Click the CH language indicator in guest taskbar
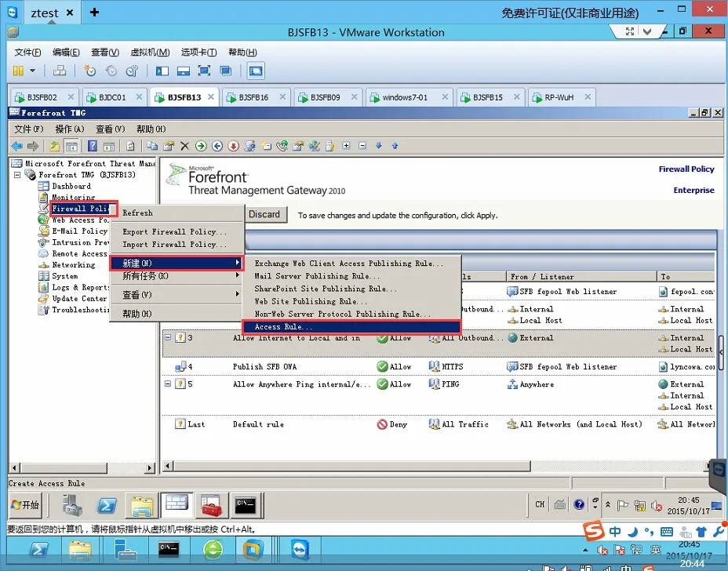 (540, 504)
